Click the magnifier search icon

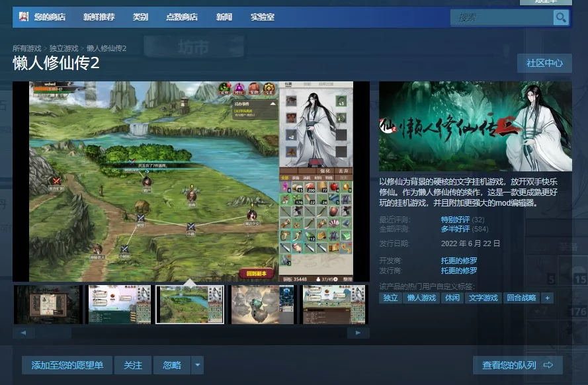561,17
